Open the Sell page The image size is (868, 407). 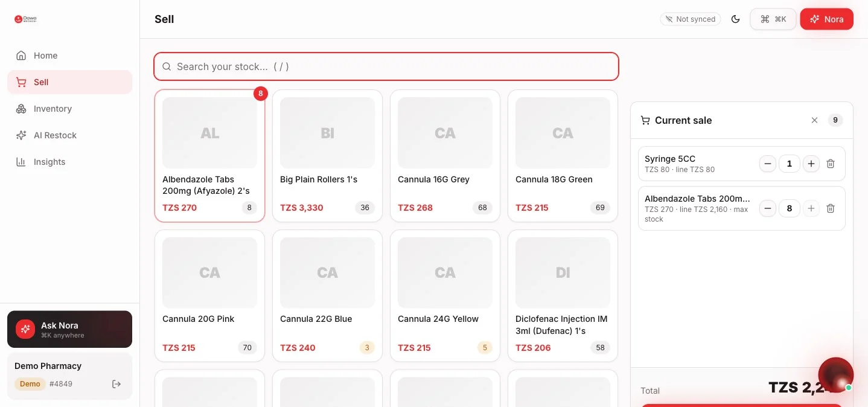click(x=69, y=82)
